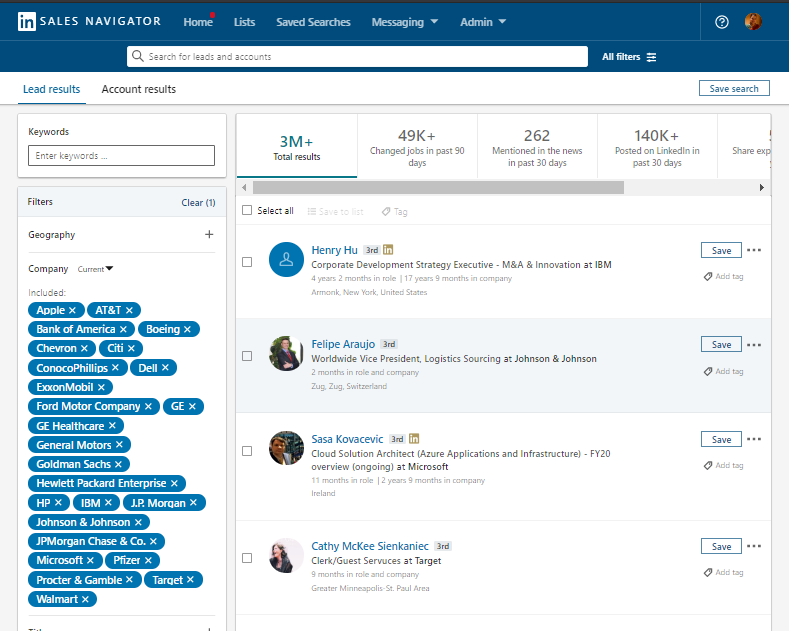
Task: Select Felipe Araujo's checkbox
Action: pyautogui.click(x=247, y=356)
